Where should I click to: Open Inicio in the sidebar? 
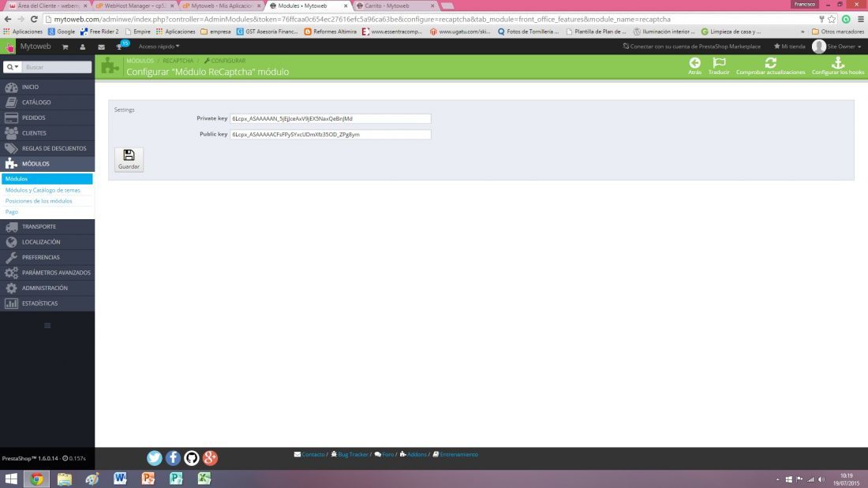[x=47, y=87]
